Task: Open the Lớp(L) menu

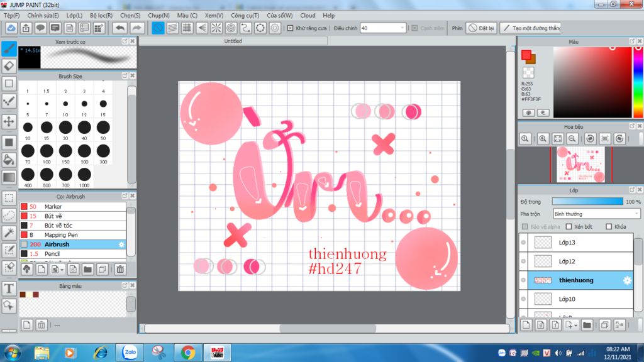Action: (74, 15)
